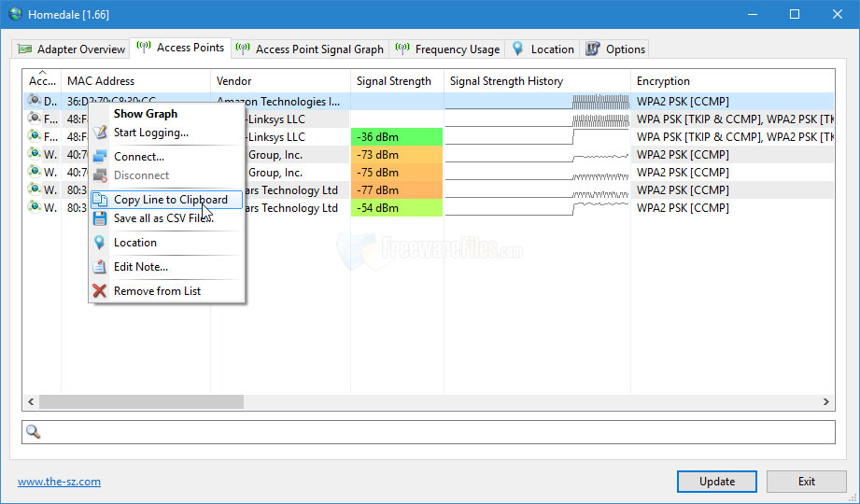Click the -73 dBm signal strength cell

(x=397, y=154)
